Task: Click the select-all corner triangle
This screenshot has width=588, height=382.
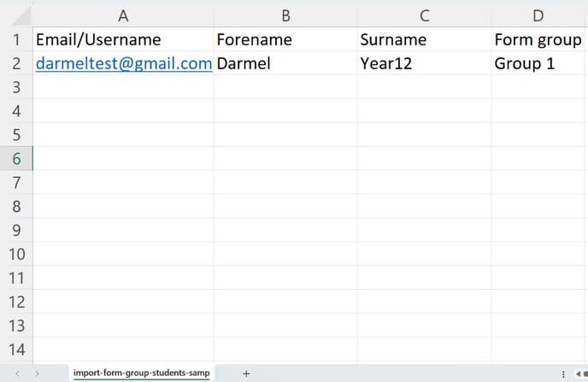Action: tap(21, 16)
